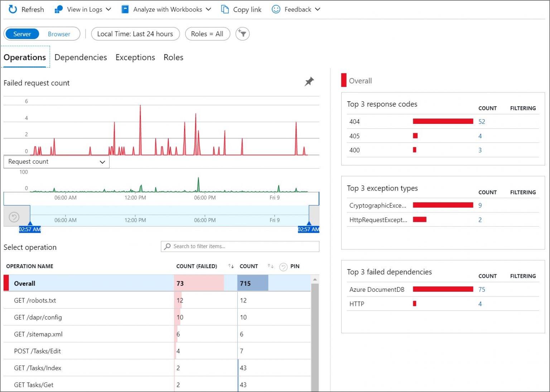Open the Exceptions tab

pyautogui.click(x=135, y=57)
